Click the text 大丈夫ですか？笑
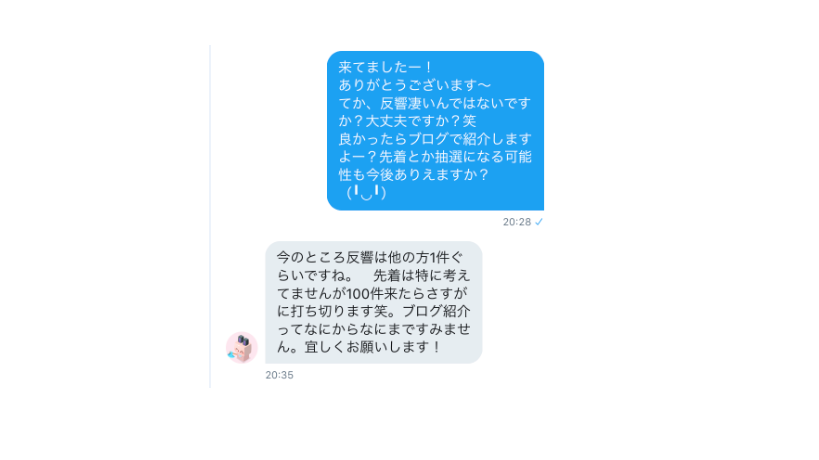 (420, 121)
